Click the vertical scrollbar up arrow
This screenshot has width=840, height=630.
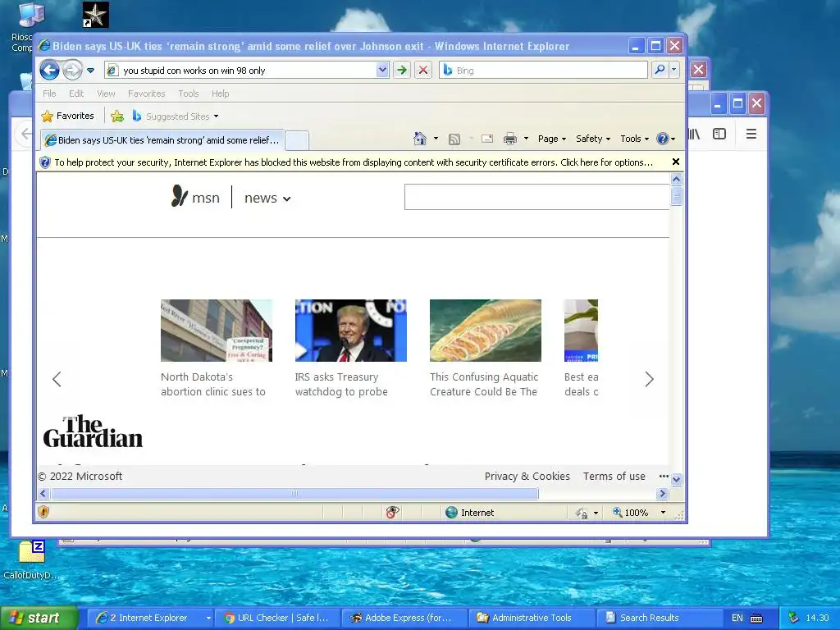click(676, 180)
